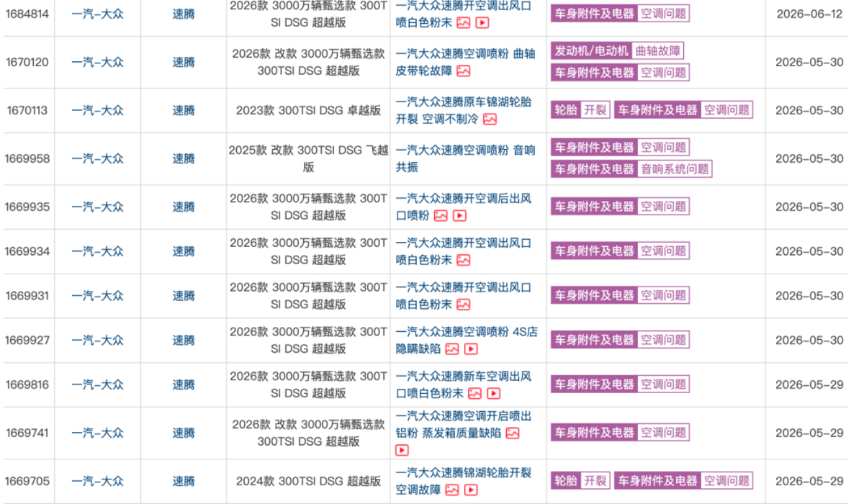Screen dimensions: 864x504
Task: Open the image icon beside 曲轴皮带轮故障 title
Action: [463, 71]
